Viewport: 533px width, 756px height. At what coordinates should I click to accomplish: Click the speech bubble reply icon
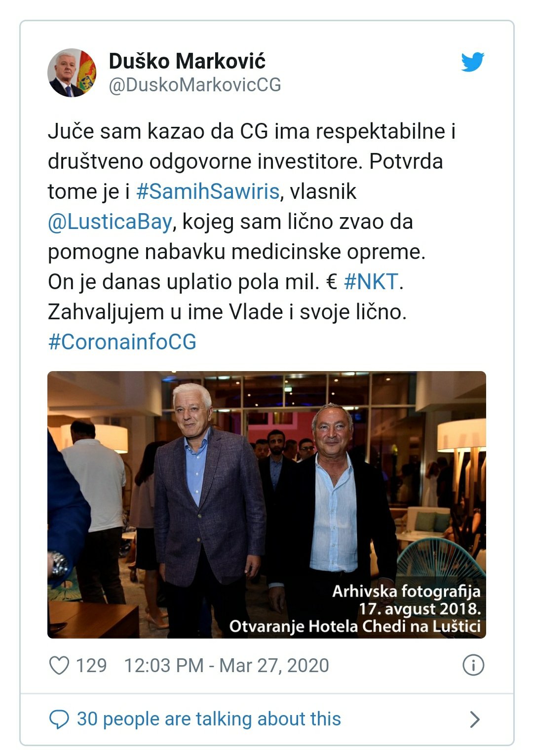[59, 719]
